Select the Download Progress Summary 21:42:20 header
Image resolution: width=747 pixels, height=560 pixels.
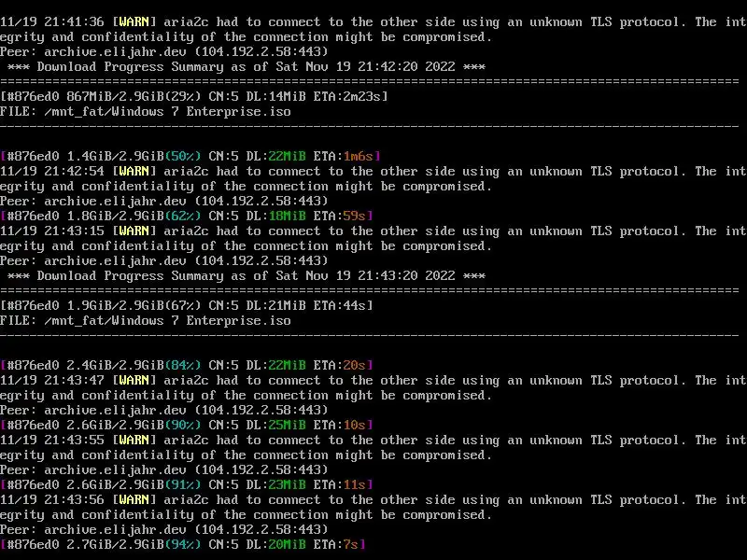(x=247, y=66)
